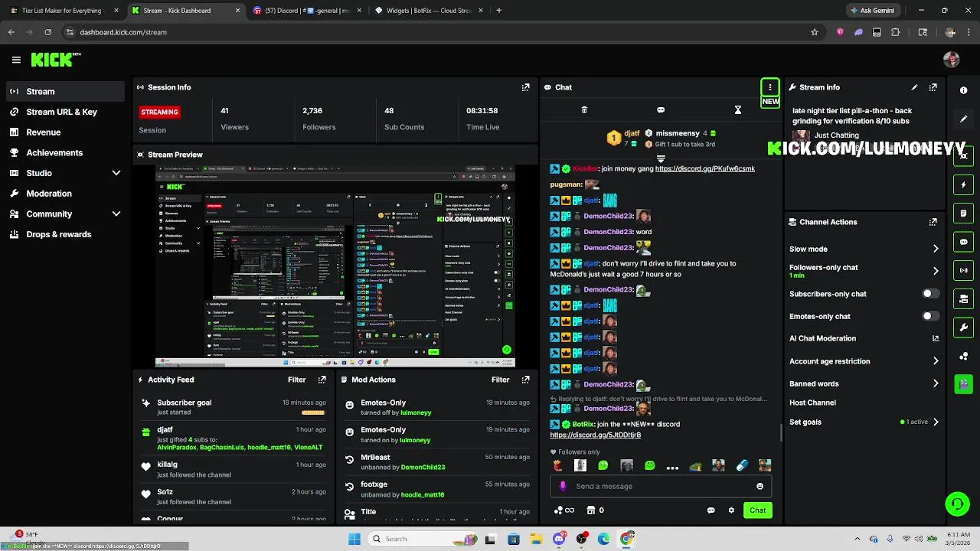Switch to the Tier List Maker browser tab
Screen dimensions: 980x551
pyautogui.click(x=63, y=11)
